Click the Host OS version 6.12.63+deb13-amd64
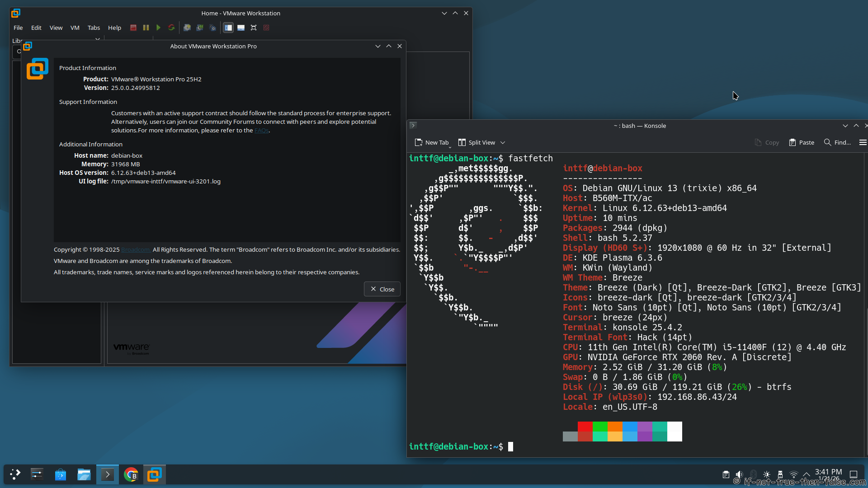This screenshot has width=868, height=488. pyautogui.click(x=143, y=173)
